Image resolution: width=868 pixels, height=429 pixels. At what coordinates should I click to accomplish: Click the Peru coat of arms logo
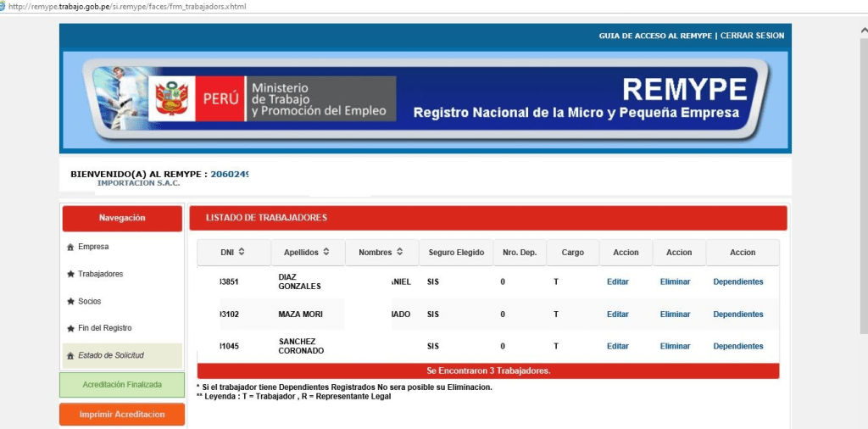click(173, 98)
